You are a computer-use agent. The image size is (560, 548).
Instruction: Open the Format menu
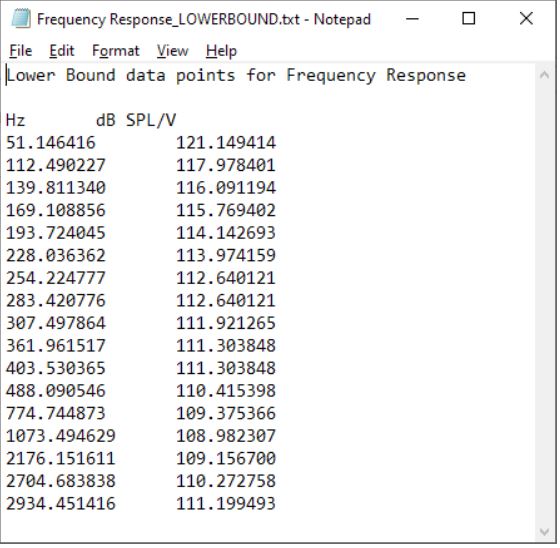pyautogui.click(x=115, y=51)
